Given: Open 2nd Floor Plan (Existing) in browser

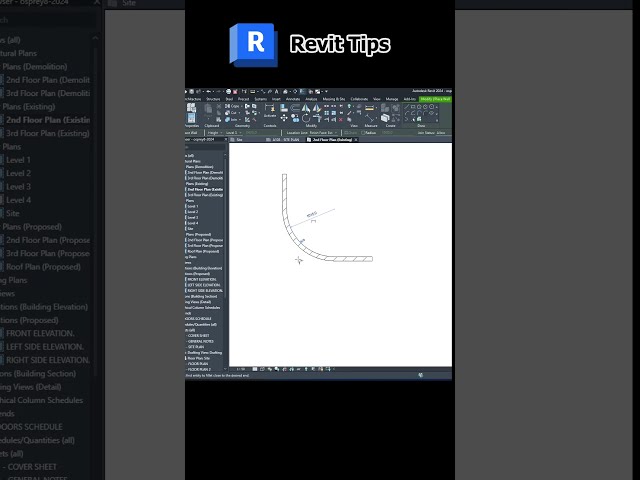Looking at the screenshot, I should (x=205, y=189).
